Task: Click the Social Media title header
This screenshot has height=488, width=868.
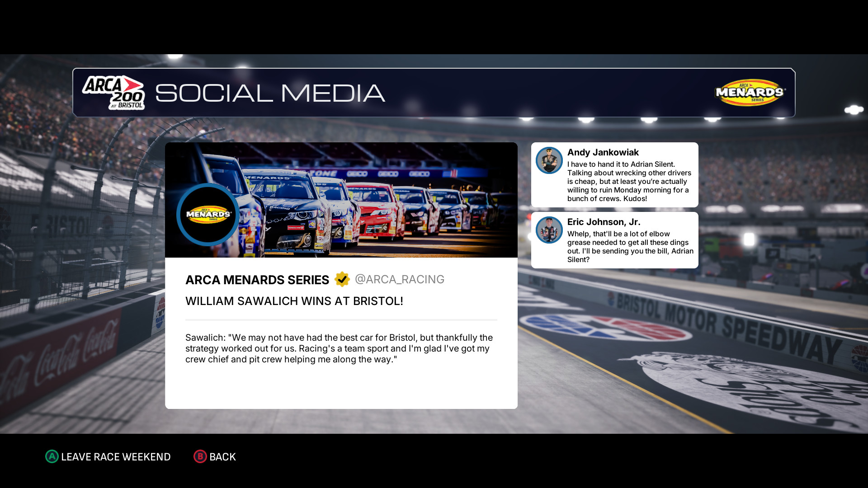Action: (x=270, y=93)
